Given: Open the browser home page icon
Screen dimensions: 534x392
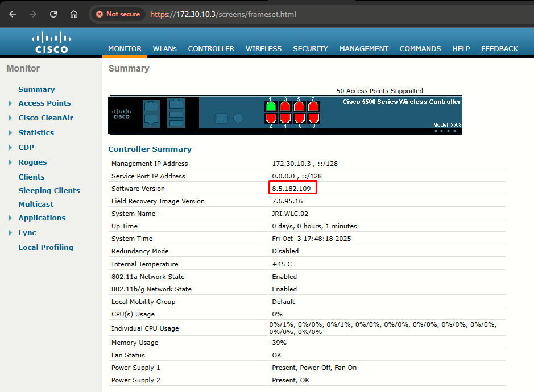Looking at the screenshot, I should [x=74, y=14].
